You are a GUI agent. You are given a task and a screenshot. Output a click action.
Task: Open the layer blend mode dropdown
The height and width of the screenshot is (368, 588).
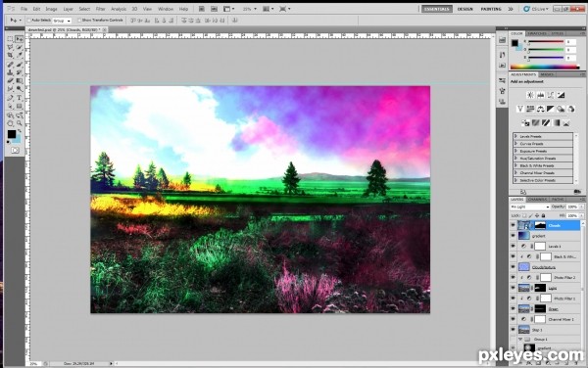(529, 207)
